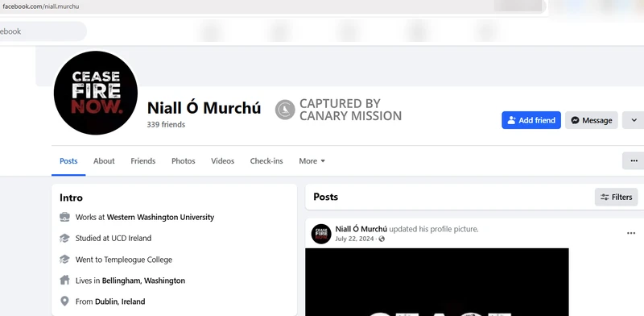Open the Check-ins tab
The image size is (644, 316).
(266, 161)
